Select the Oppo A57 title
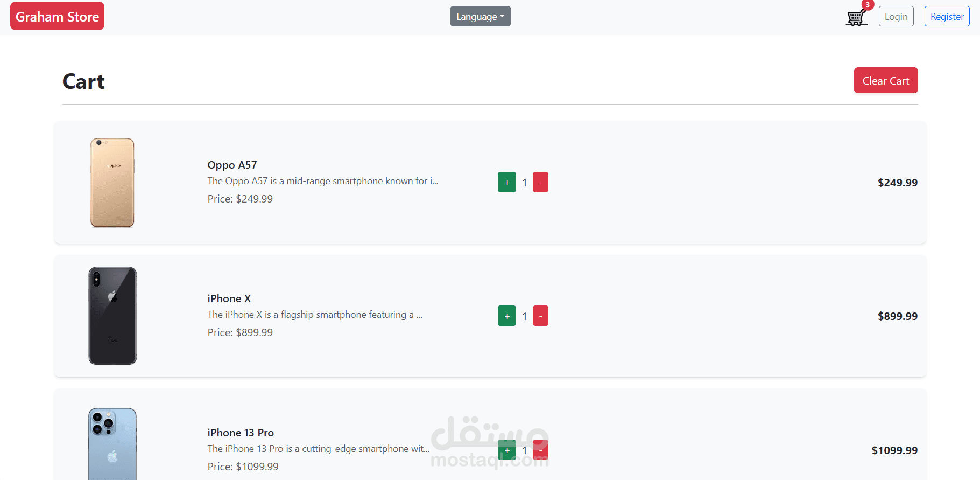 (232, 165)
